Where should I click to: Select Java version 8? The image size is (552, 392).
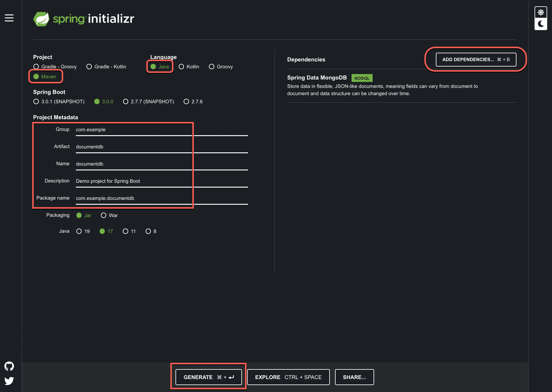click(151, 231)
